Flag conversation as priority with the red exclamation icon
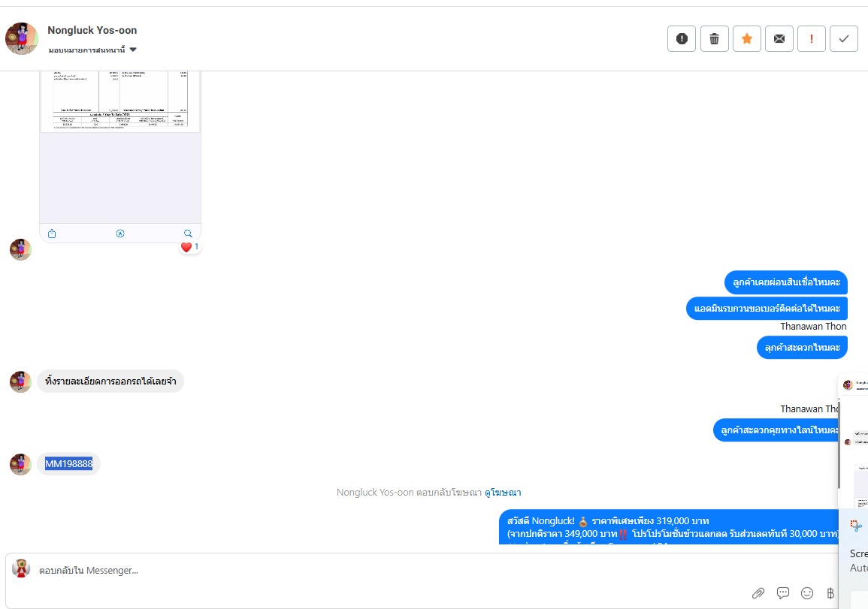Image resolution: width=868 pixels, height=609 pixels. [812, 39]
